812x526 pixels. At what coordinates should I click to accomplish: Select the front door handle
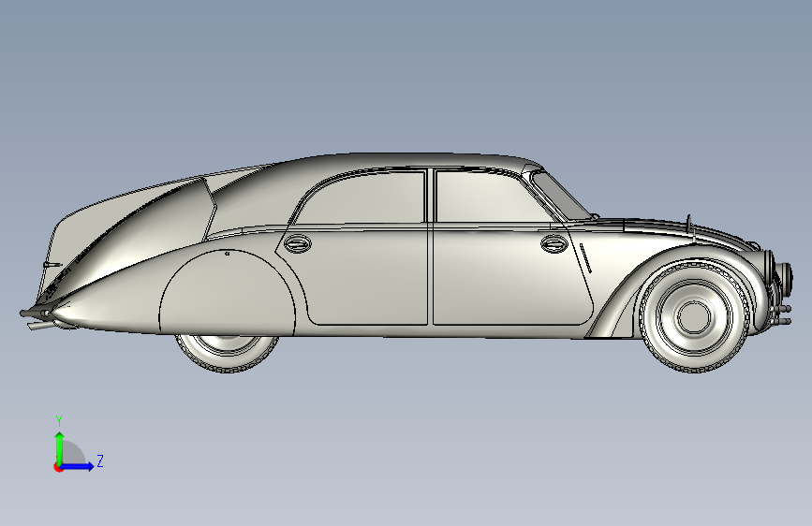tap(554, 243)
